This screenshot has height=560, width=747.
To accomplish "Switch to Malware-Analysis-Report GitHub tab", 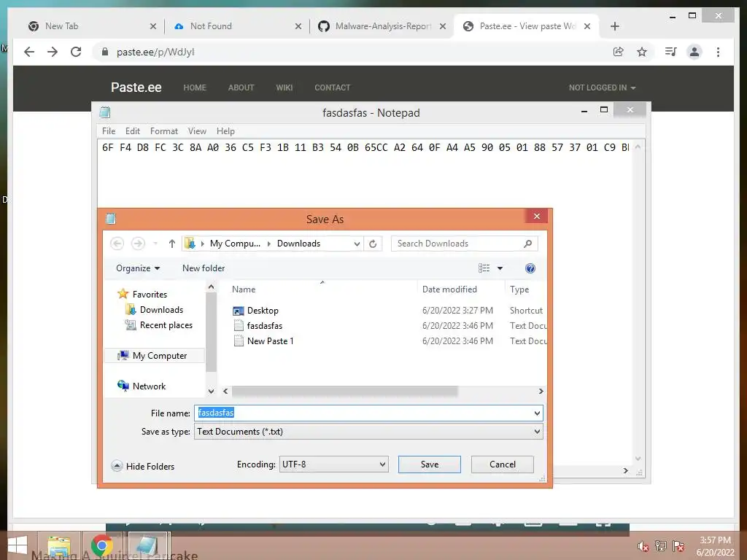I will click(x=381, y=26).
